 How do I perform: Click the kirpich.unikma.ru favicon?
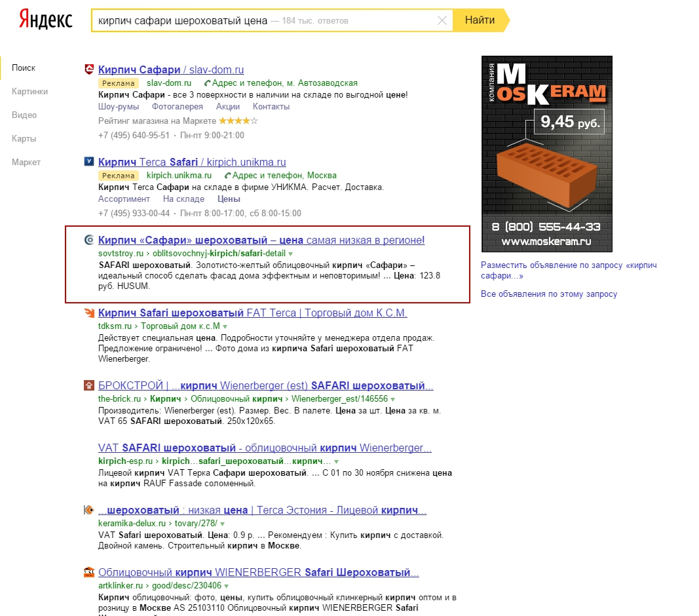point(89,161)
